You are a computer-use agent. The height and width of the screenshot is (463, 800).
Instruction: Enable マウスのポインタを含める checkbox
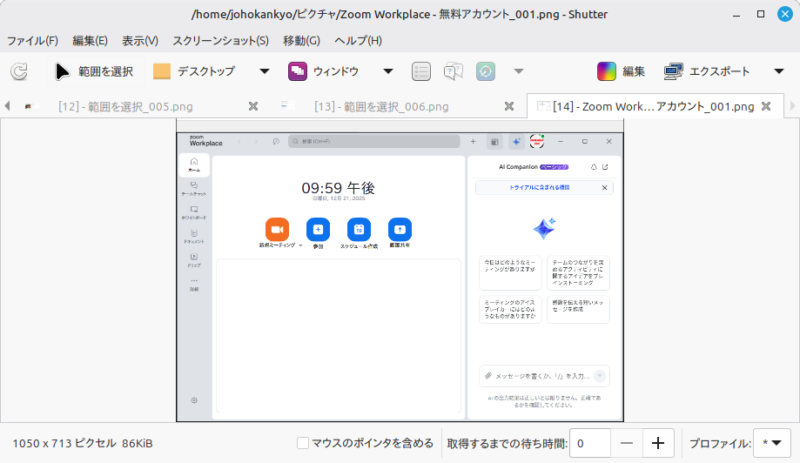tap(303, 443)
